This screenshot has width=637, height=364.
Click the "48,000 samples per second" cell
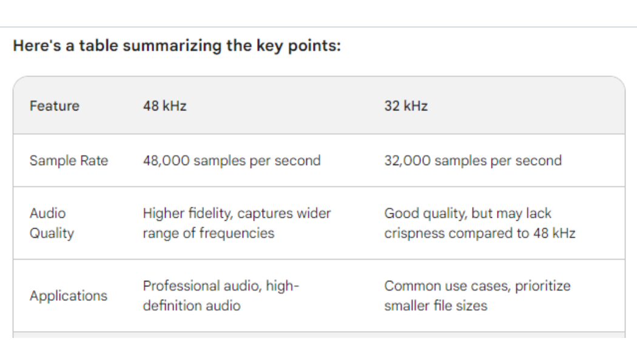click(x=231, y=161)
